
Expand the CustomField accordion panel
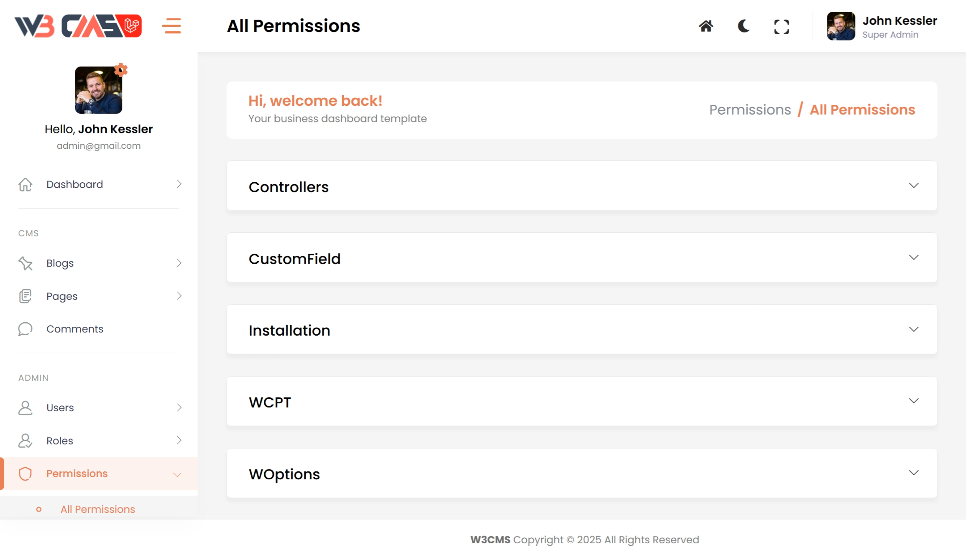914,257
